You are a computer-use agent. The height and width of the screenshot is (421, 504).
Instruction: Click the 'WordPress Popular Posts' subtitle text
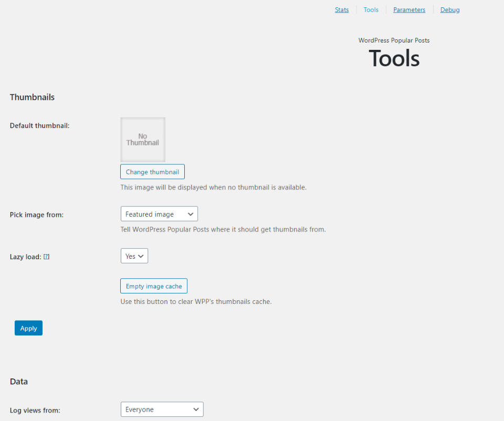[394, 40]
